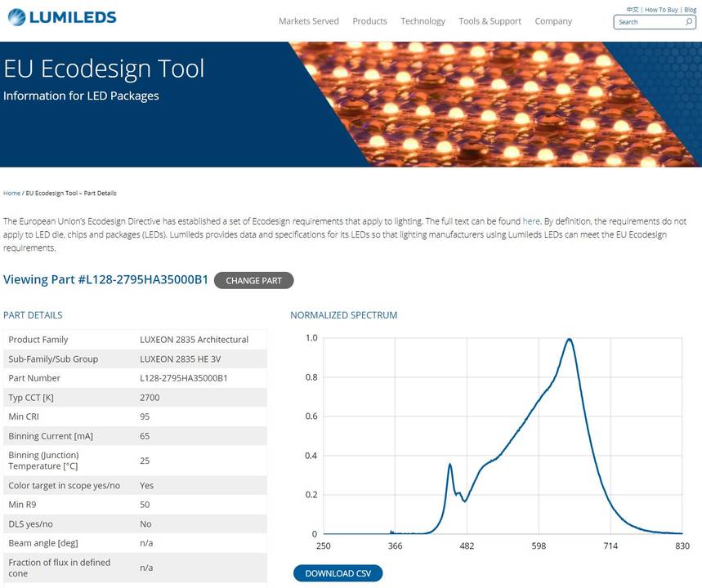The width and height of the screenshot is (702, 588).
Task: Click the 'Beam angle [deg]' row label
Action: (x=43, y=543)
